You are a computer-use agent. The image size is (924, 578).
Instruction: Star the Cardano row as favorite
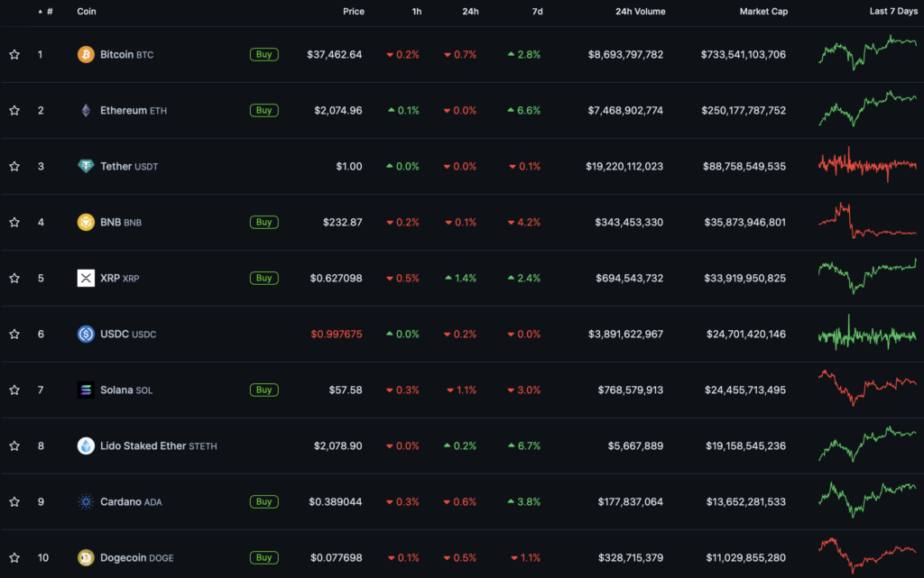point(14,501)
